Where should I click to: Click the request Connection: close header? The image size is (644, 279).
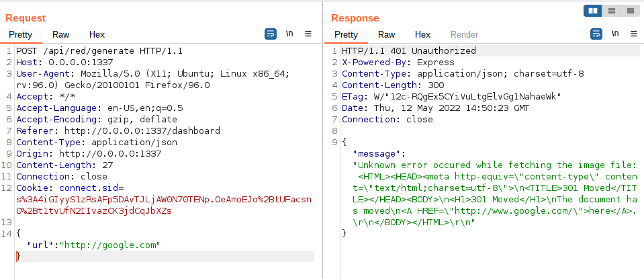[x=62, y=177]
